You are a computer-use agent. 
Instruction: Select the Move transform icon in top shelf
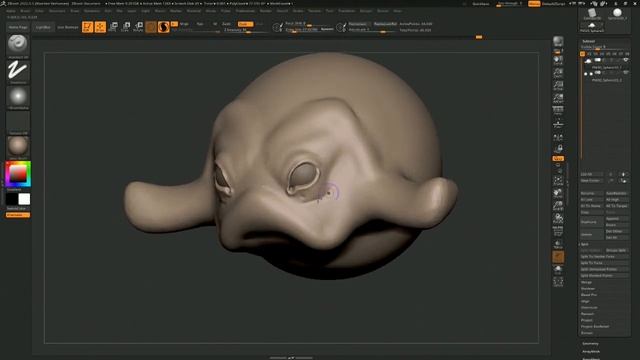pyautogui.click(x=113, y=27)
